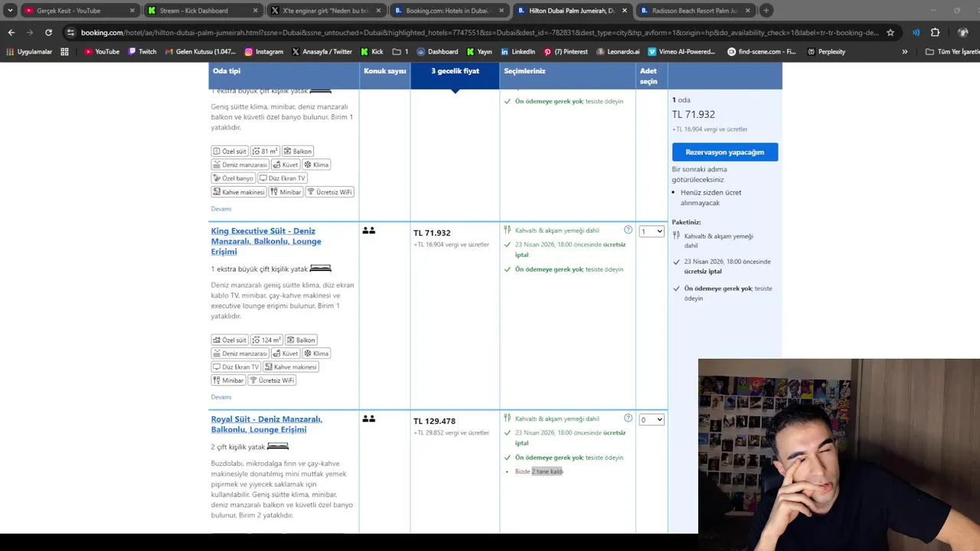The image size is (980, 551).
Task: Reload the current booking page
Action: (x=48, y=33)
